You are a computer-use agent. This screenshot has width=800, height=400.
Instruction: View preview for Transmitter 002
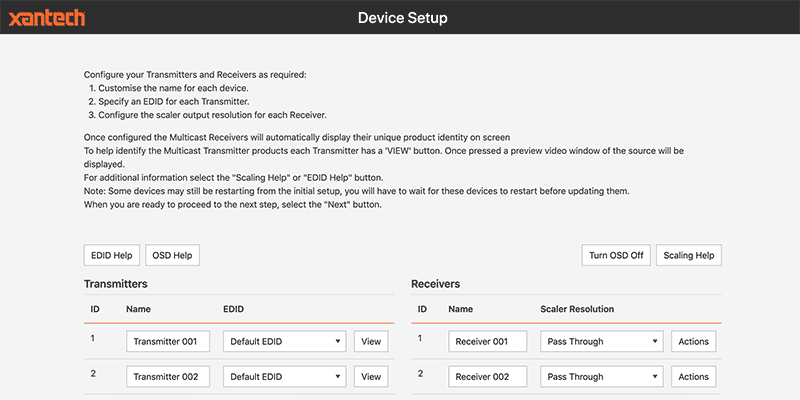pos(371,377)
